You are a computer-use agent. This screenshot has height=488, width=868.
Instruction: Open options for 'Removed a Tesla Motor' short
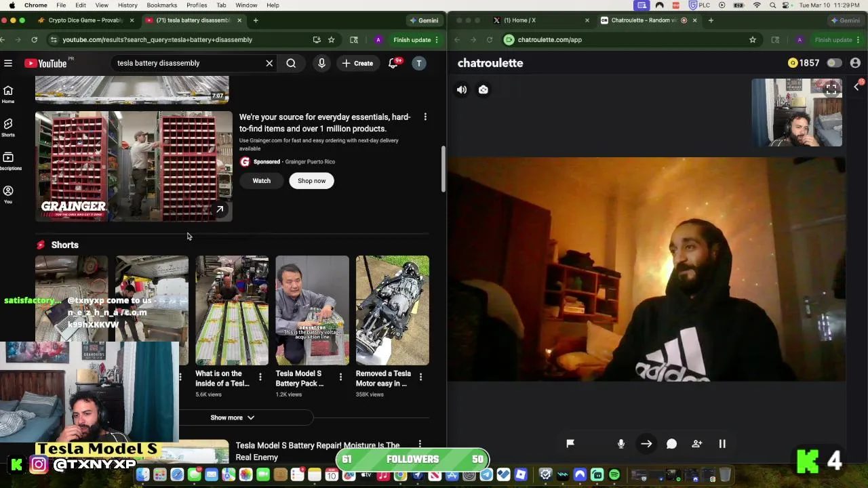tap(420, 377)
